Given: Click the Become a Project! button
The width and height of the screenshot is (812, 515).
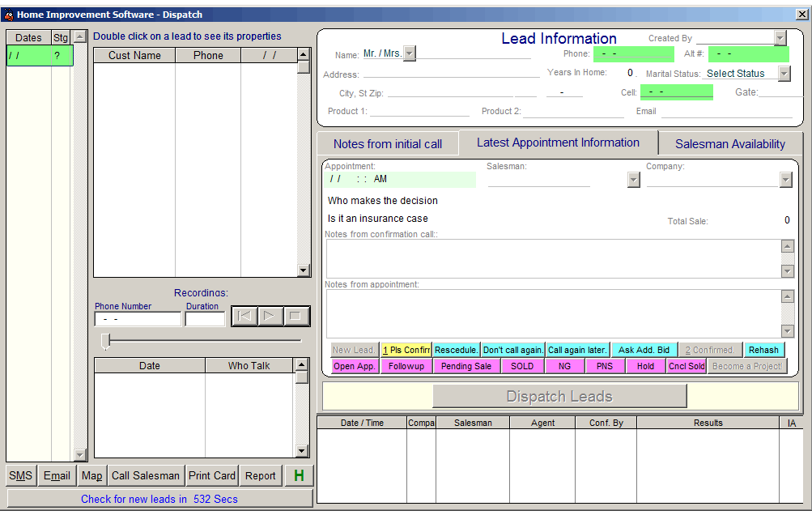Looking at the screenshot, I should tap(746, 366).
